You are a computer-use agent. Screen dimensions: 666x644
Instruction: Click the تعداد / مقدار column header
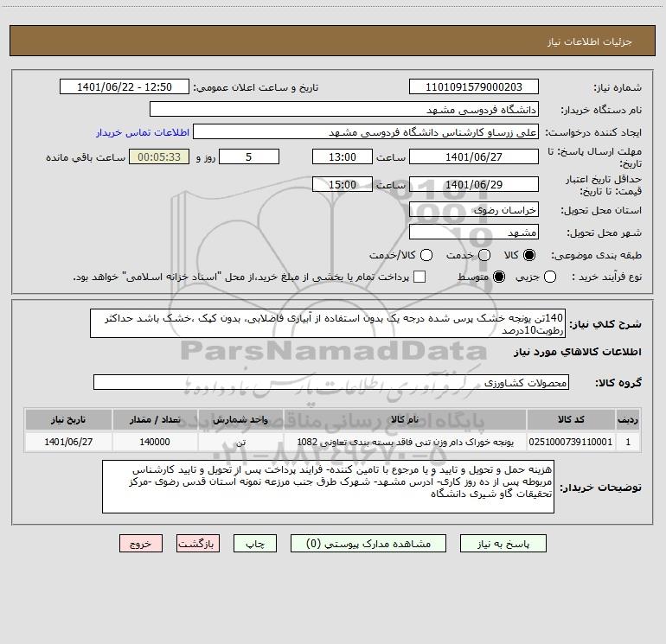[x=155, y=419]
